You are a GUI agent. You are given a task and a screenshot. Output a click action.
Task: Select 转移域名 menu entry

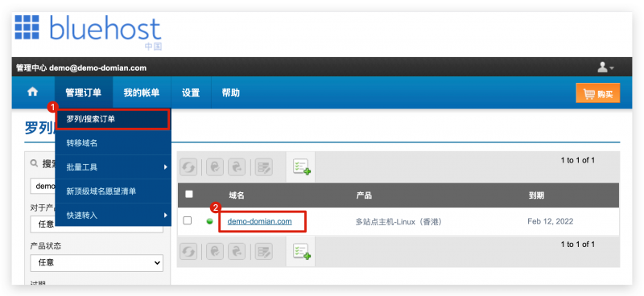[113, 143]
